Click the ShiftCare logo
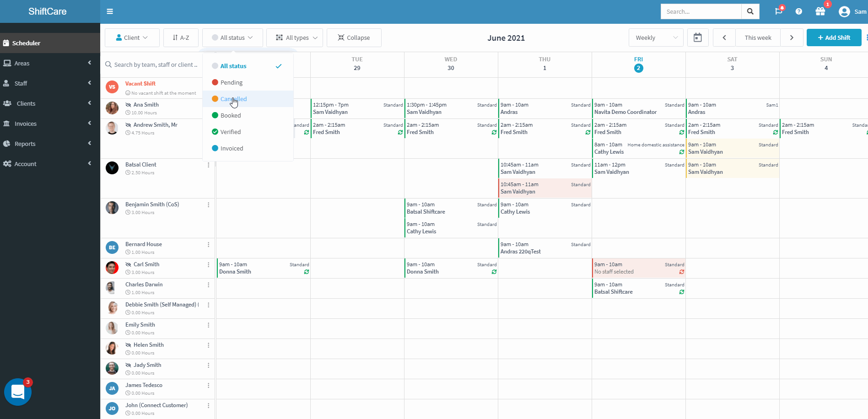 (x=48, y=11)
